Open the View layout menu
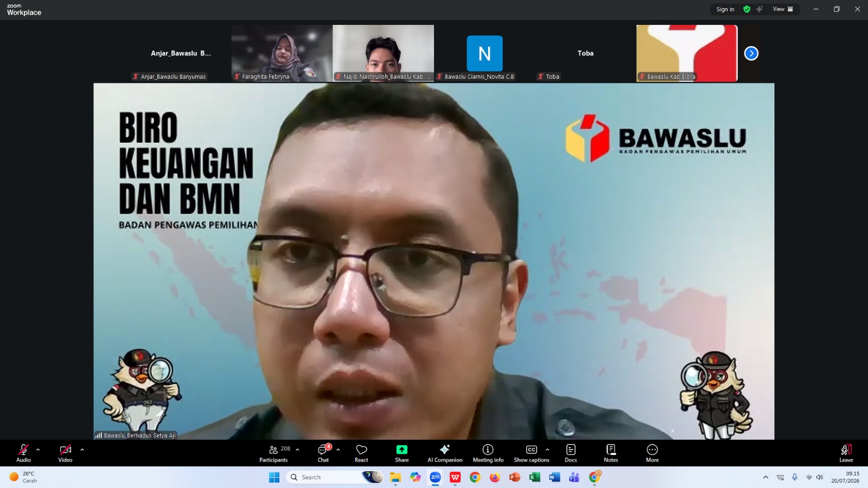The width and height of the screenshot is (868, 488). click(783, 9)
